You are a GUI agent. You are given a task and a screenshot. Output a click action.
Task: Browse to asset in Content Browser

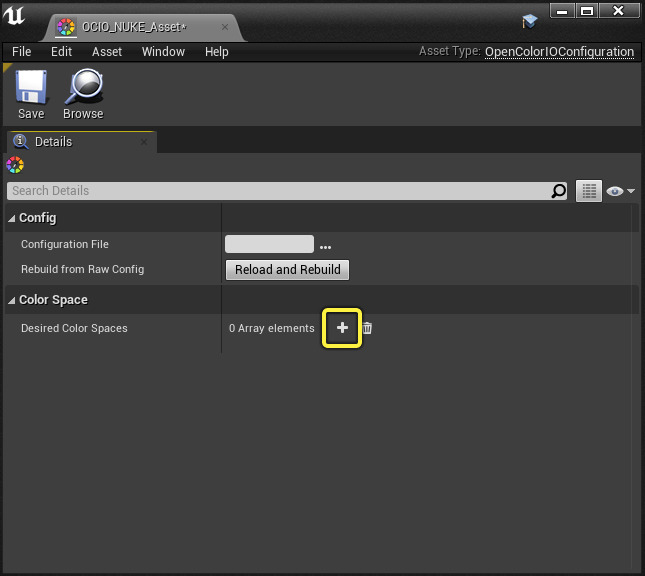[x=83, y=94]
